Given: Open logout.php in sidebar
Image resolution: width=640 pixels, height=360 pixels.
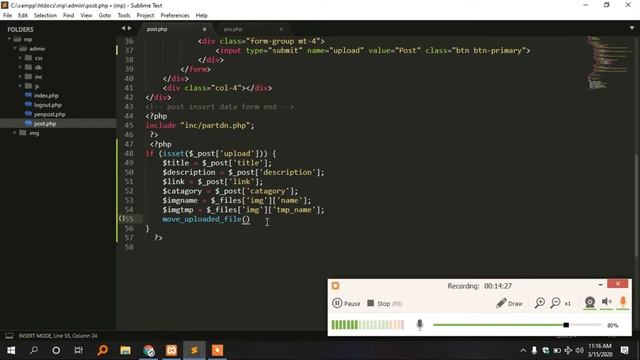Looking at the screenshot, I should (x=48, y=105).
